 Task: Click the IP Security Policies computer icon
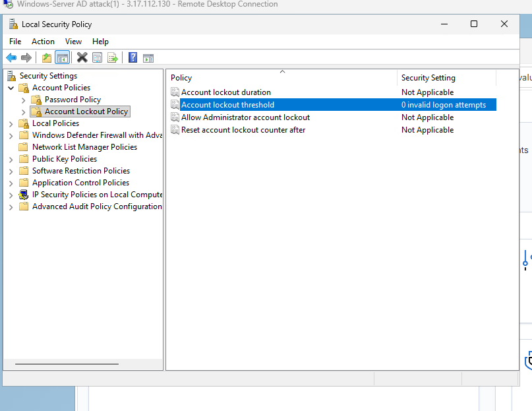(24, 195)
